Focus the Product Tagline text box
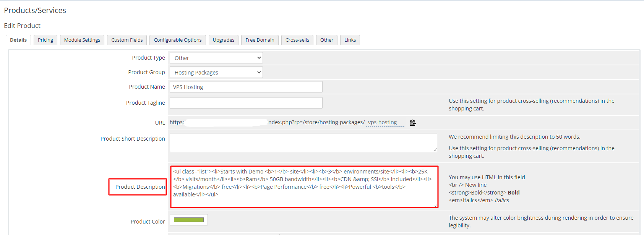 click(246, 103)
